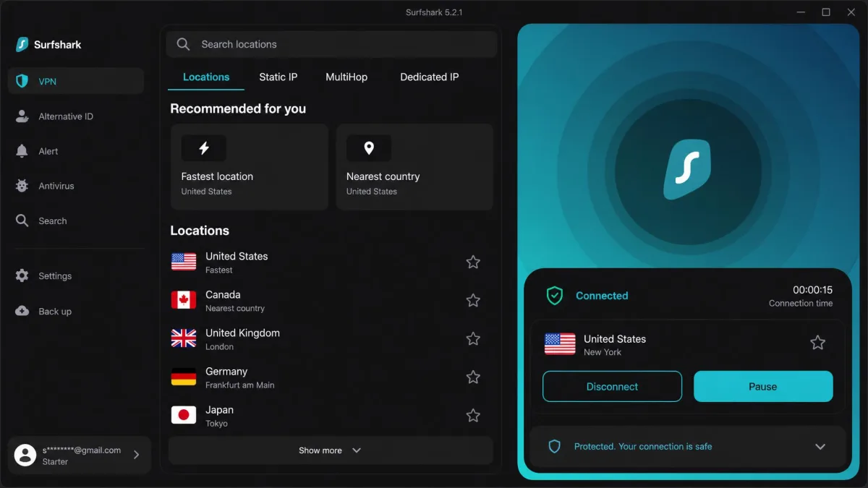
Task: Open Settings gear icon
Action: [22, 275]
